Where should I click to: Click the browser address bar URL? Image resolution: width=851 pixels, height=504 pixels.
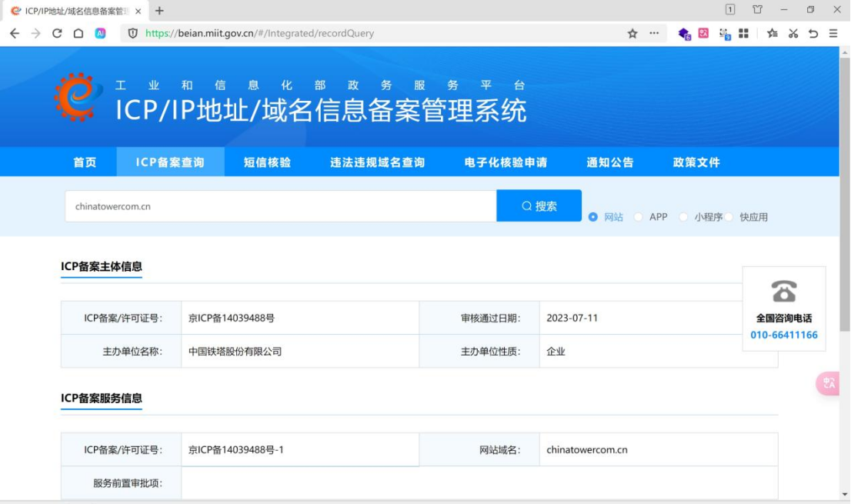(x=259, y=34)
